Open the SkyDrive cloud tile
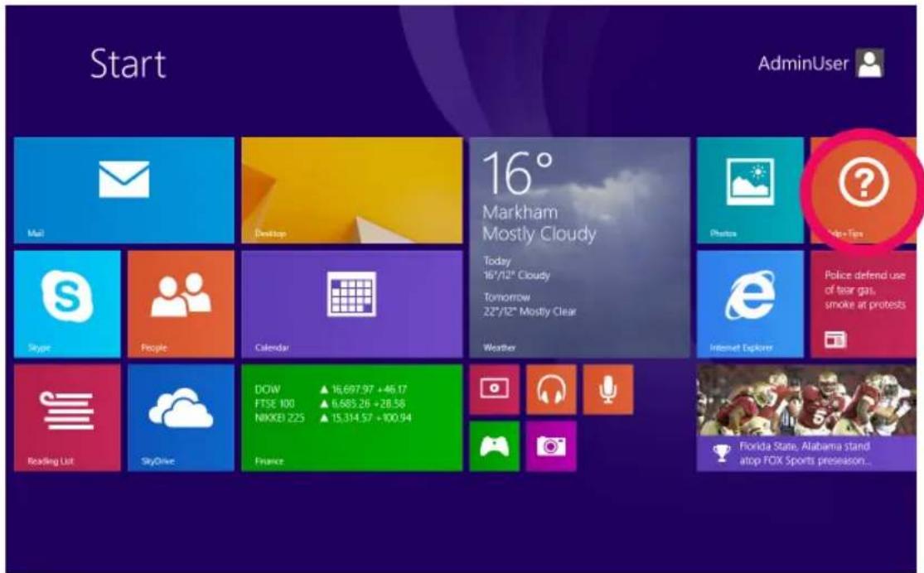The height and width of the screenshot is (573, 924). (x=181, y=417)
